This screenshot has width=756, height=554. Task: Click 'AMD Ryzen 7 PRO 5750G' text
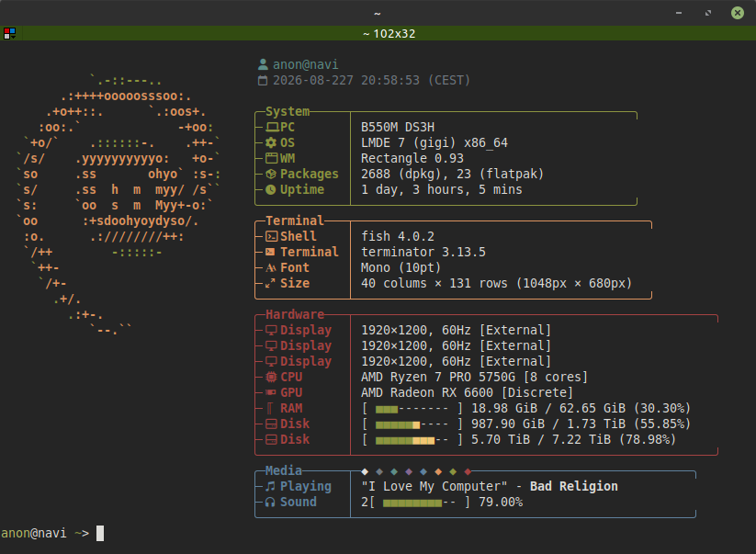click(438, 377)
